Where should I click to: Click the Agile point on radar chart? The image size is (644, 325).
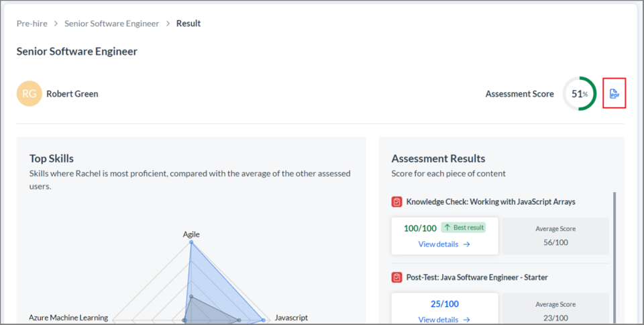pos(191,242)
